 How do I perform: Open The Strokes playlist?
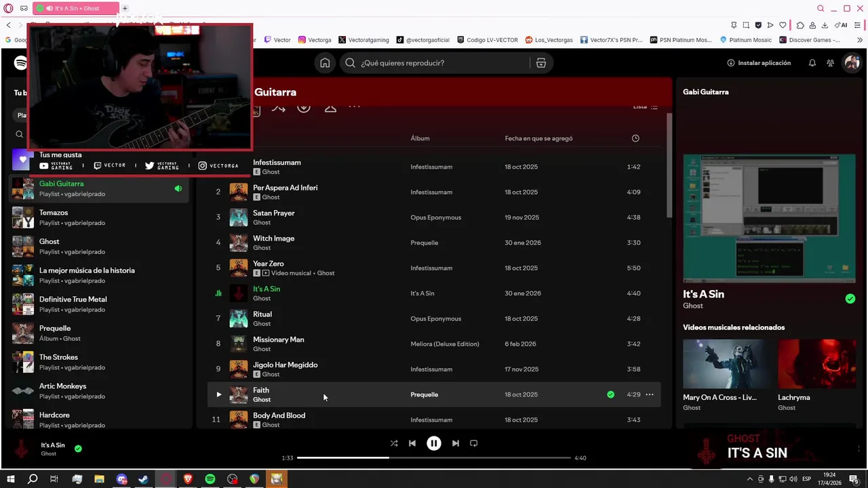coord(100,362)
